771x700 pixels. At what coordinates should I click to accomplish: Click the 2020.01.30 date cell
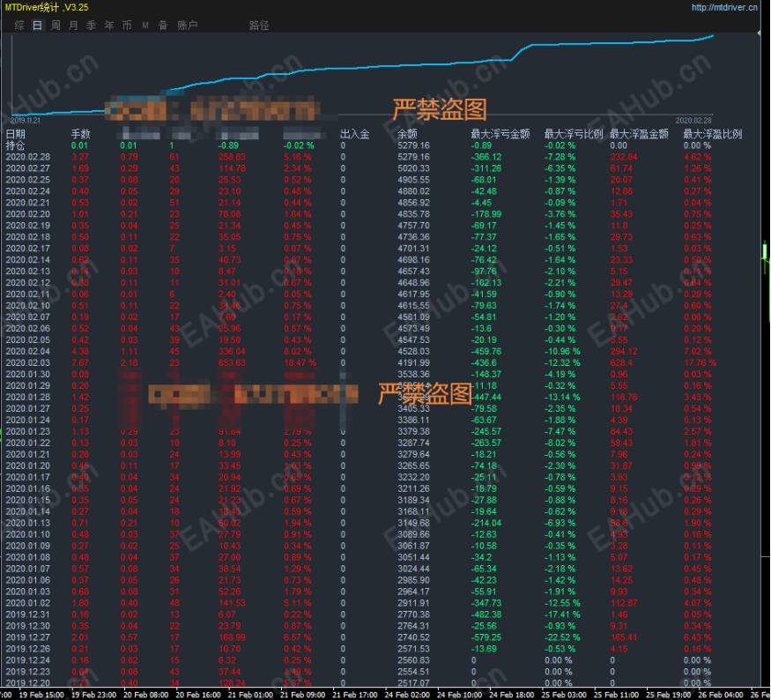(x=28, y=375)
